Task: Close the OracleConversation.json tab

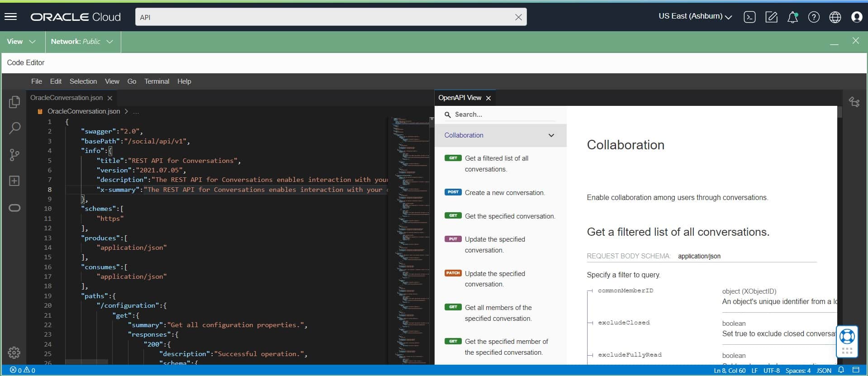Action: [110, 98]
